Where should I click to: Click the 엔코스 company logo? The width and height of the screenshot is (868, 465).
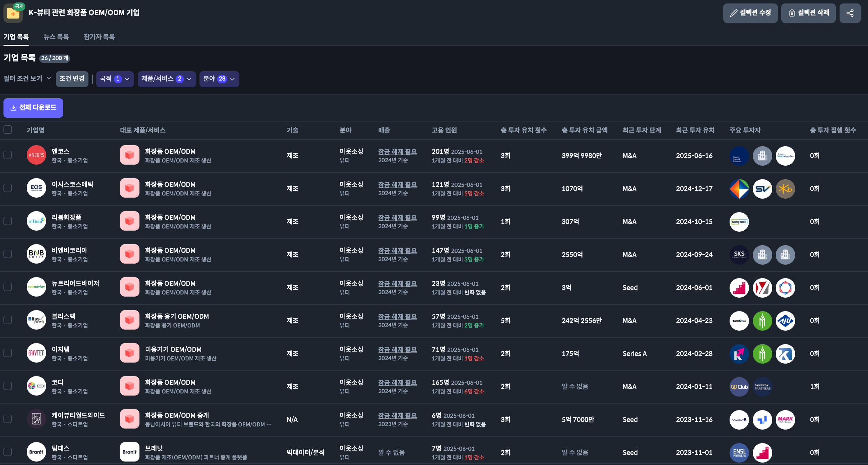click(x=36, y=155)
